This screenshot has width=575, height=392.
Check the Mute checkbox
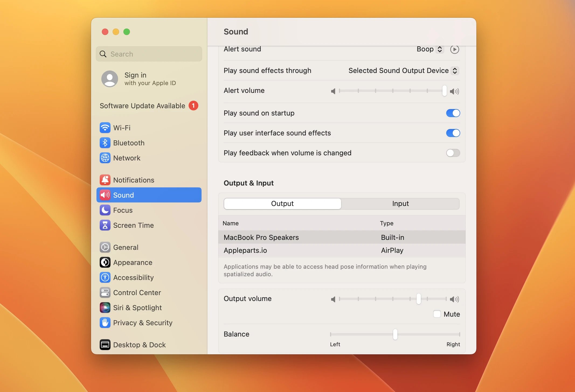point(437,314)
